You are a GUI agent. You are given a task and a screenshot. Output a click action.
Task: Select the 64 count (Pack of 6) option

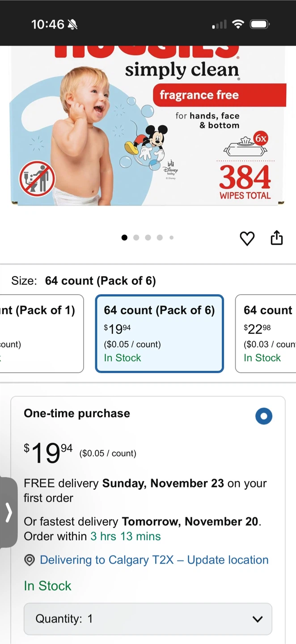(x=160, y=334)
